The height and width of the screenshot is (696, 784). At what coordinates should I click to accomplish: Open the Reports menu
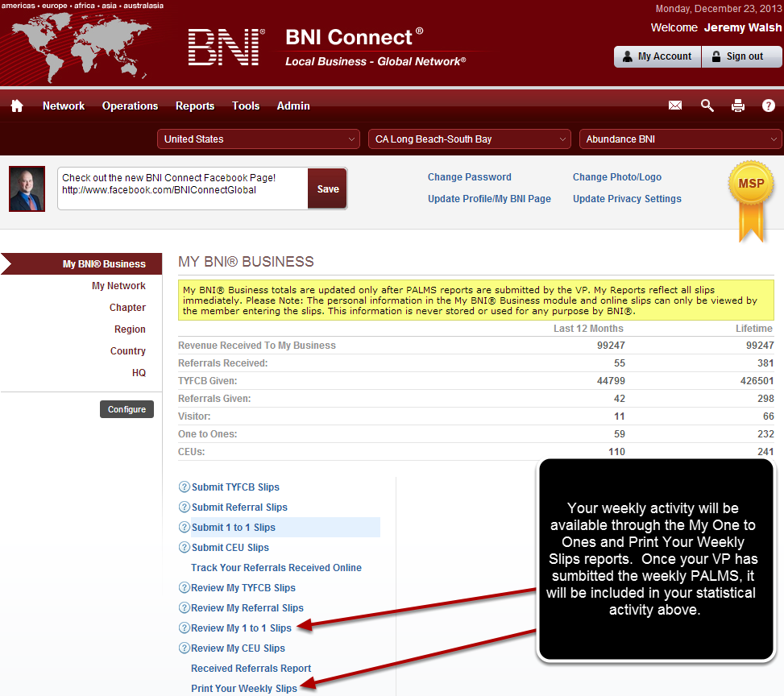coord(195,106)
